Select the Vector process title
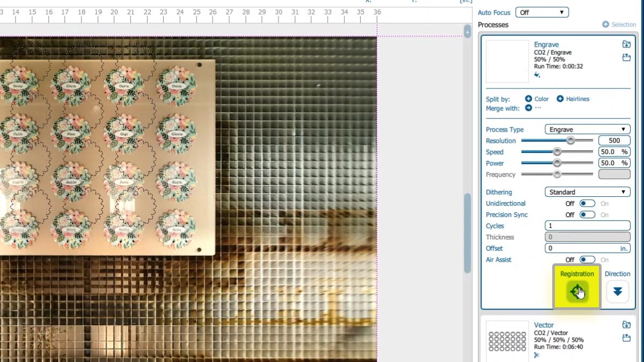The image size is (644, 362). pos(544,325)
